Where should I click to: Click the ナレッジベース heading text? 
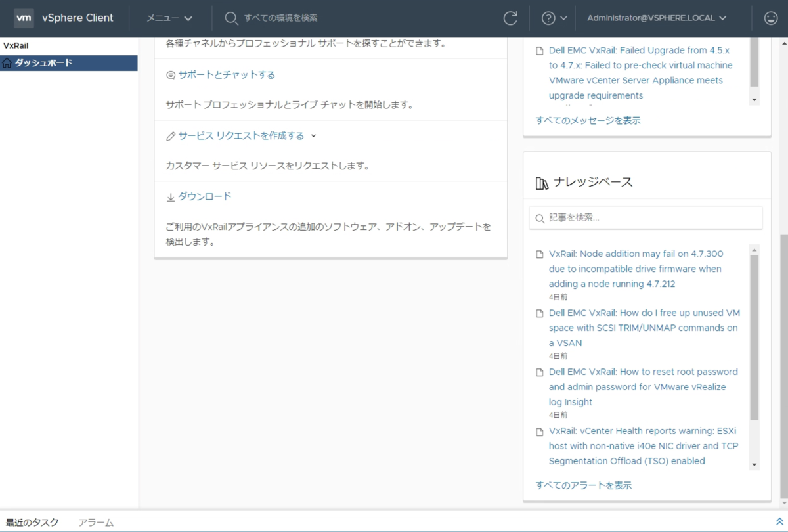click(594, 183)
